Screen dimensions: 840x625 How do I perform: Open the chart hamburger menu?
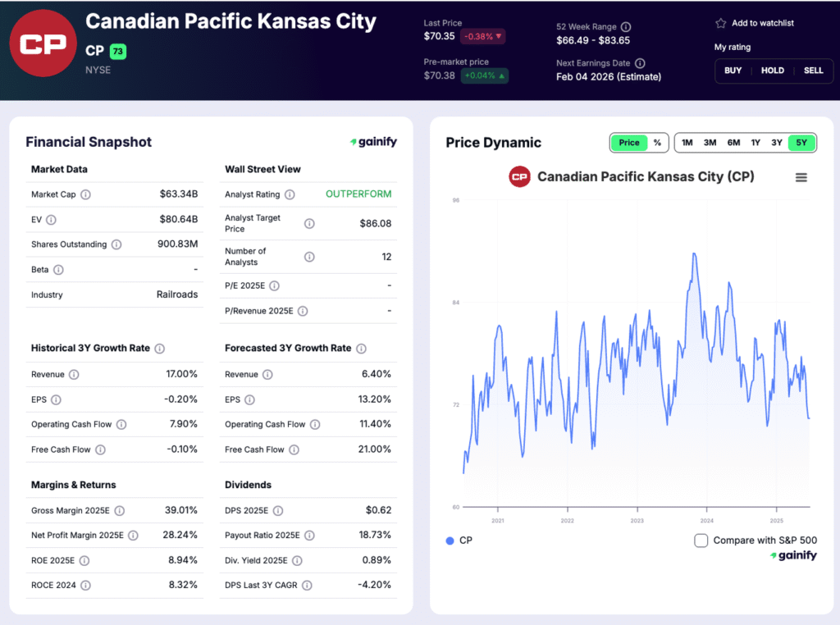pos(801,176)
